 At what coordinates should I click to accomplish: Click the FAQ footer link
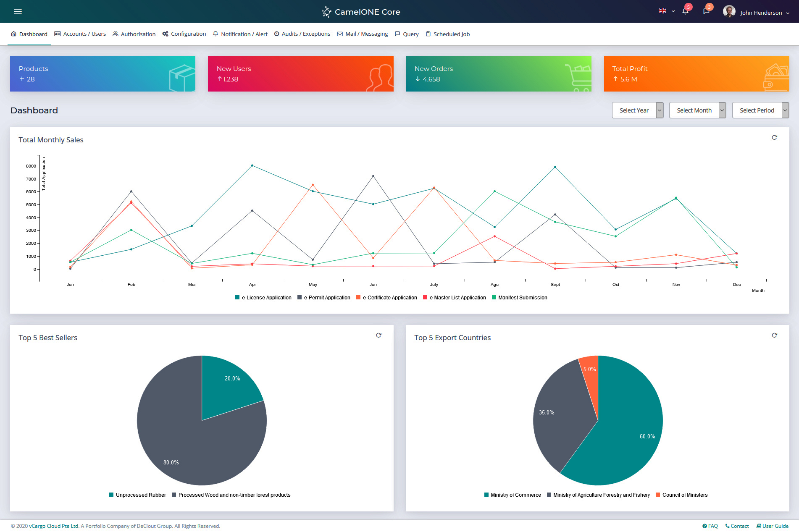tap(710, 526)
